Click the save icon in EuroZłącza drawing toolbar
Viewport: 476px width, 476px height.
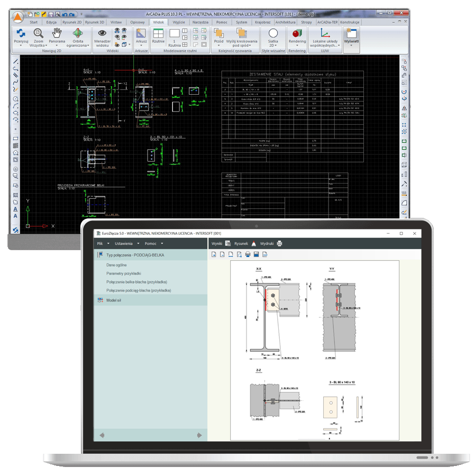pyautogui.click(x=256, y=254)
